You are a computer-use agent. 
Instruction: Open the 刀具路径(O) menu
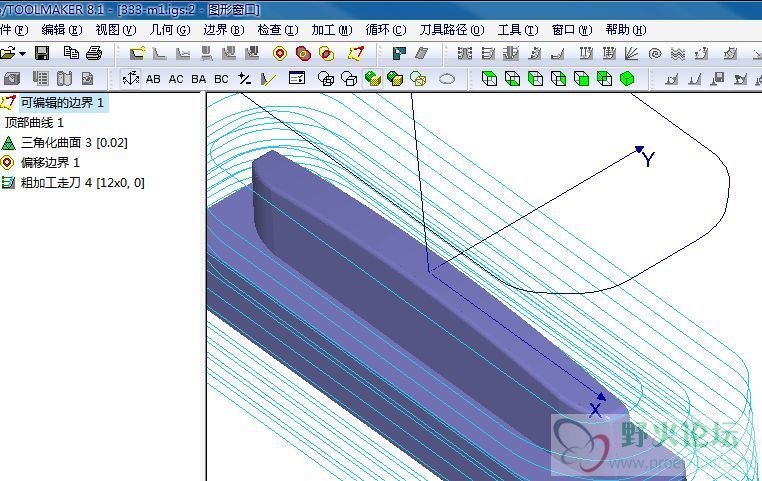[x=452, y=30]
